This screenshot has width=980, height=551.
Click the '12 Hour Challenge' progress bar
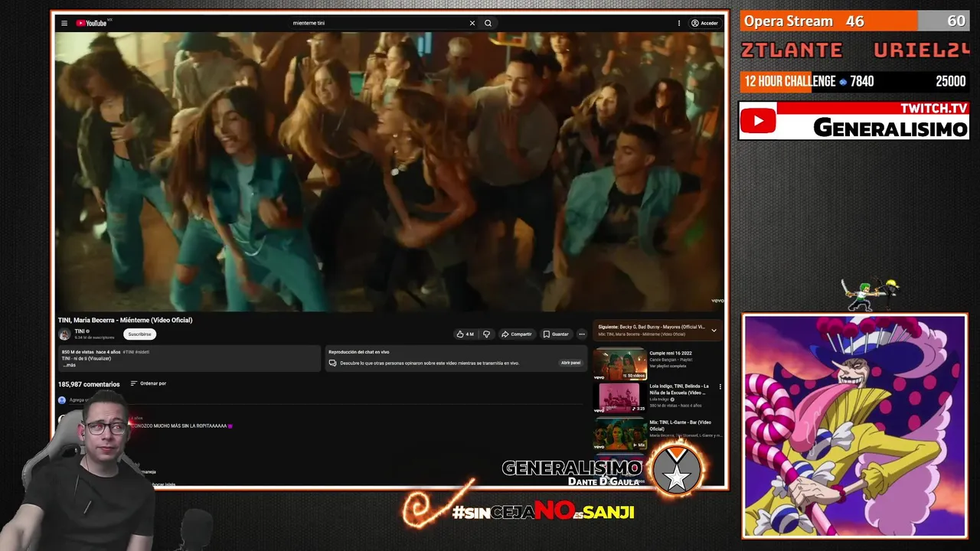coord(854,81)
